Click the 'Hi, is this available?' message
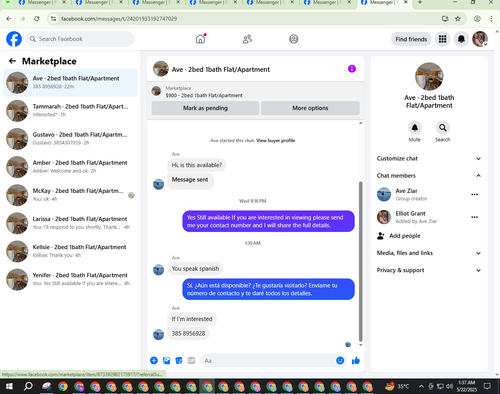This screenshot has height=394, width=500. [197, 165]
